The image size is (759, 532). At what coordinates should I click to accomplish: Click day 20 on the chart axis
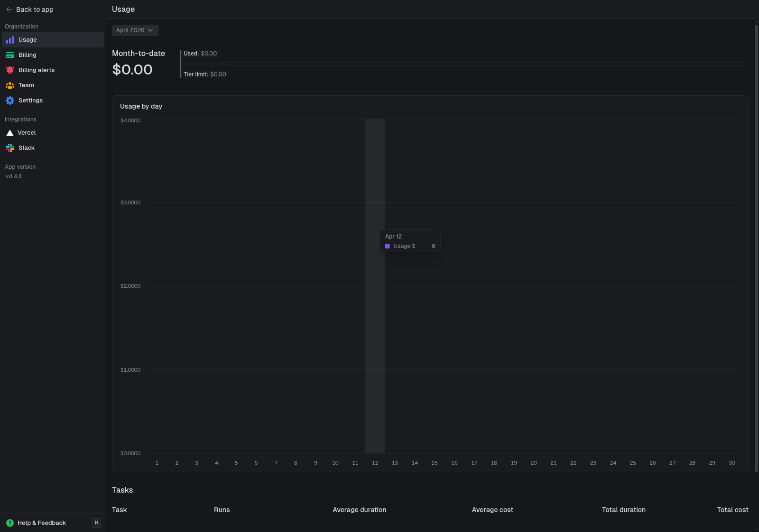(534, 463)
